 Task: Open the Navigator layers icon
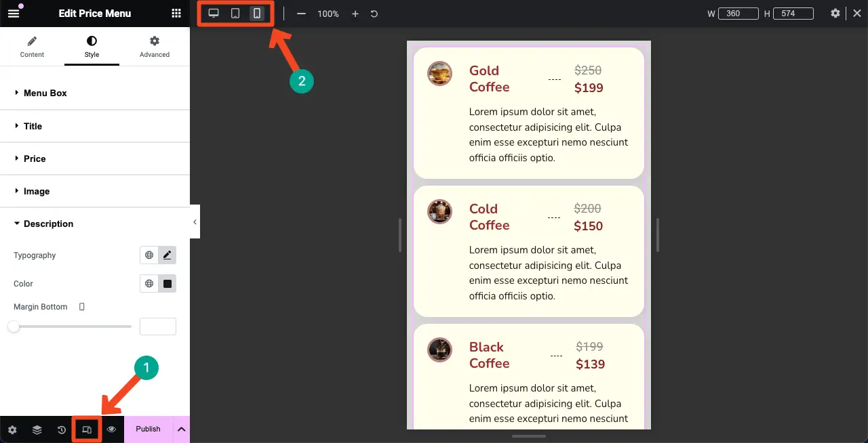37,429
